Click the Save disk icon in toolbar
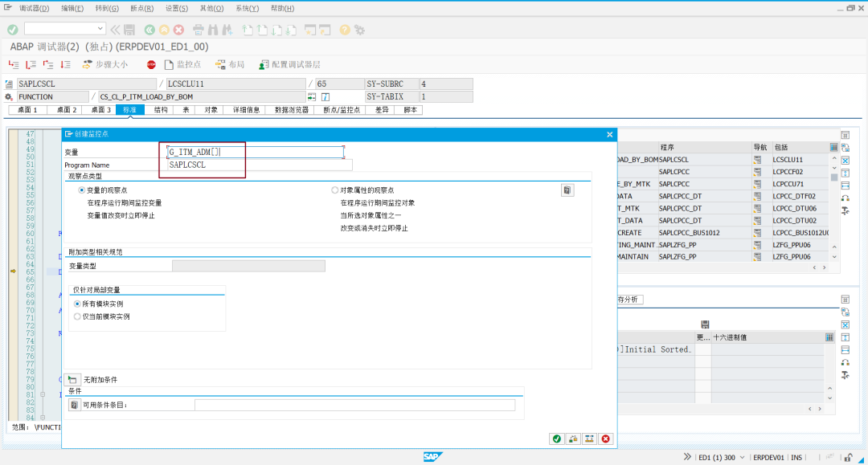868x465 pixels. coord(129,30)
